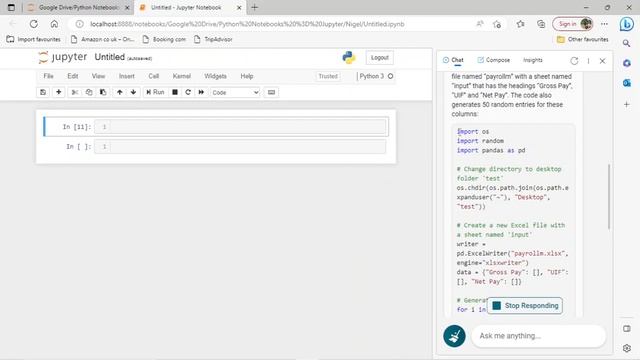Image resolution: width=640 pixels, height=360 pixels.
Task: Switch to the Compose tab in sidebar
Action: 493,60
